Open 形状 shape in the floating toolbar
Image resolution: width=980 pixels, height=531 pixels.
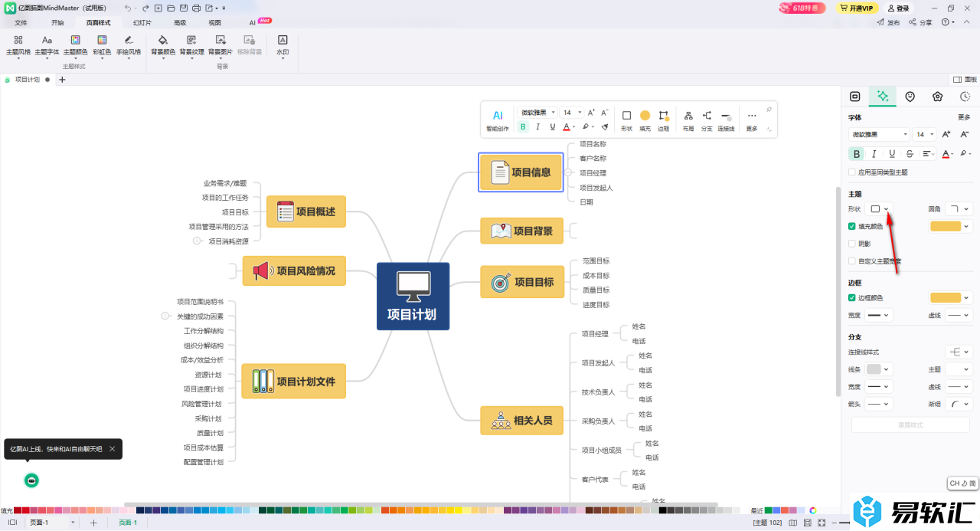626,120
